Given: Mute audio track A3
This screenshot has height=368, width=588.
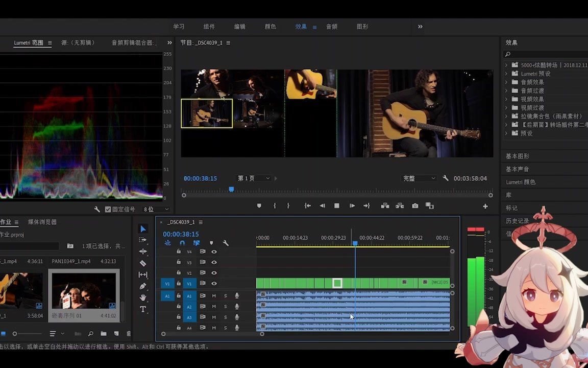Looking at the screenshot, I should [x=214, y=317].
